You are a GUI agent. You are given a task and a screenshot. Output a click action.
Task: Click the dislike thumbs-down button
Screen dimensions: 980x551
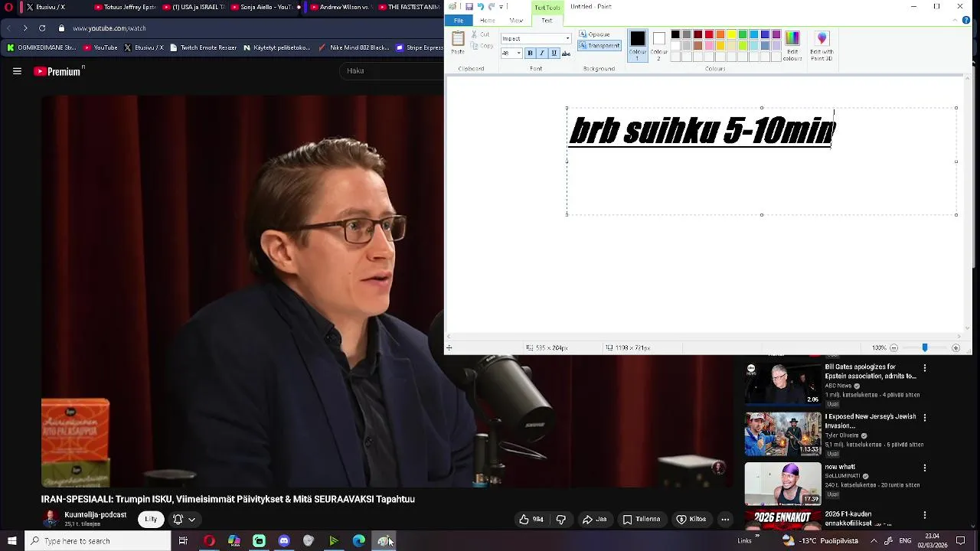click(561, 519)
